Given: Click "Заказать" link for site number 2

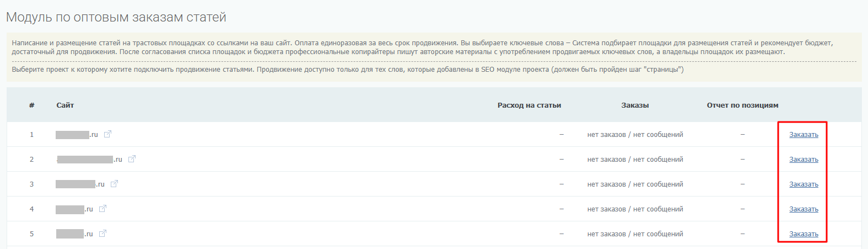Looking at the screenshot, I should 804,160.
